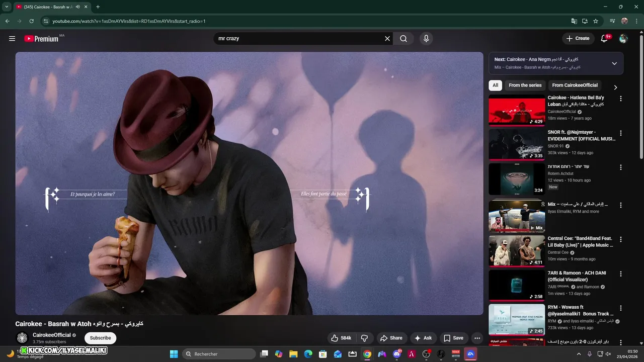Open YouTube notifications bell

pyautogui.click(x=605, y=38)
